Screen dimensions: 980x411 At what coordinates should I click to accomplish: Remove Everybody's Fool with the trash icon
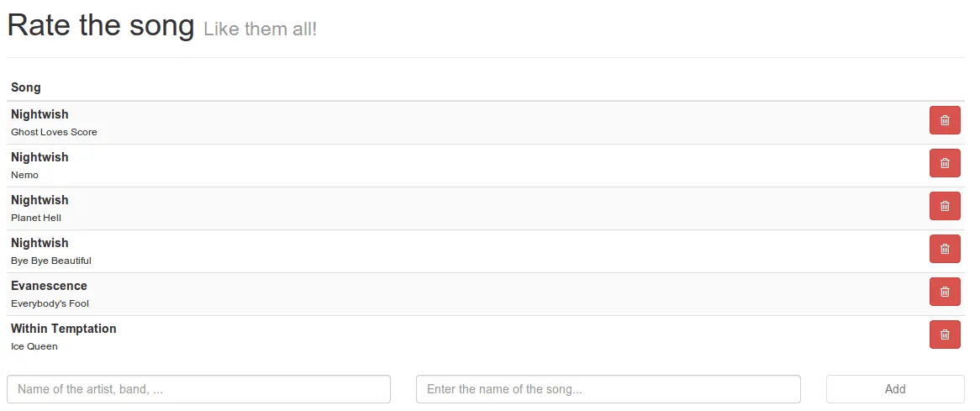(945, 292)
